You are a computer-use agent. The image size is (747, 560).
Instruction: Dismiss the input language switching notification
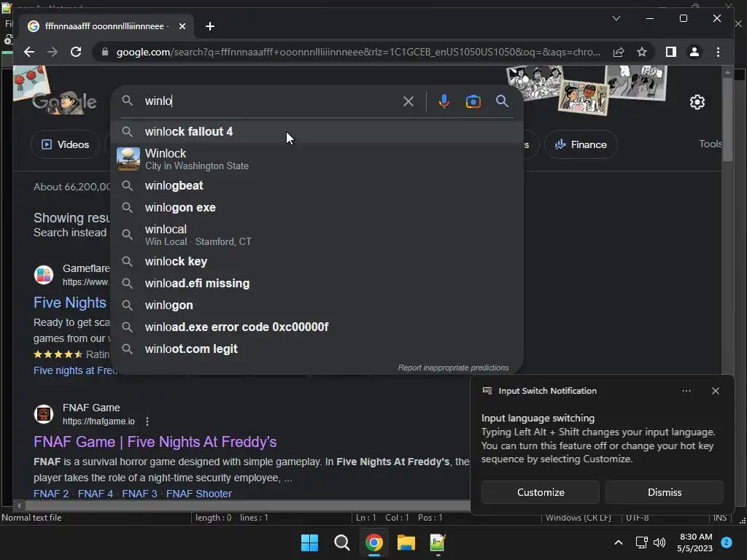[x=664, y=492]
